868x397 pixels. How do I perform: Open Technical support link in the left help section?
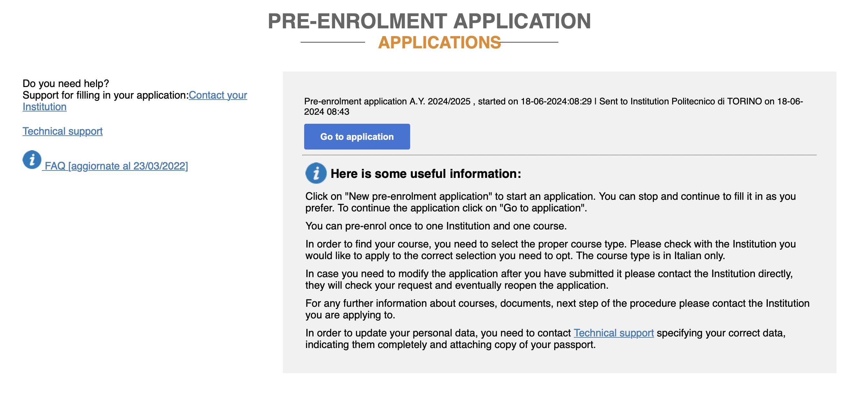point(62,131)
